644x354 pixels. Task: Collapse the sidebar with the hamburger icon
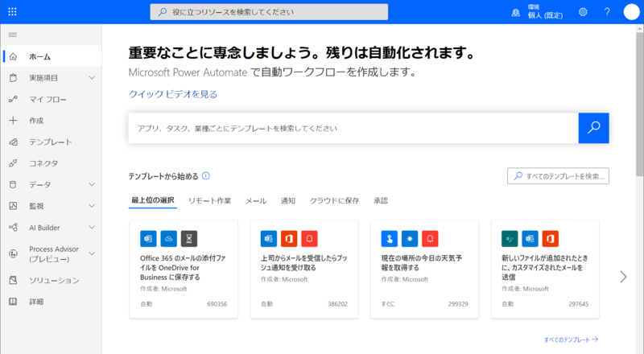(13, 35)
